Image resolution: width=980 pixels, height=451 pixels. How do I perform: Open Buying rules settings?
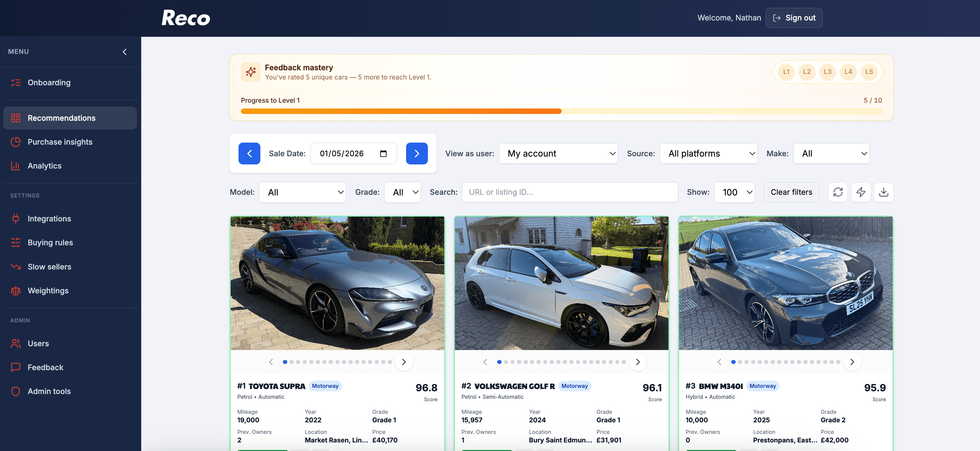[70, 243]
